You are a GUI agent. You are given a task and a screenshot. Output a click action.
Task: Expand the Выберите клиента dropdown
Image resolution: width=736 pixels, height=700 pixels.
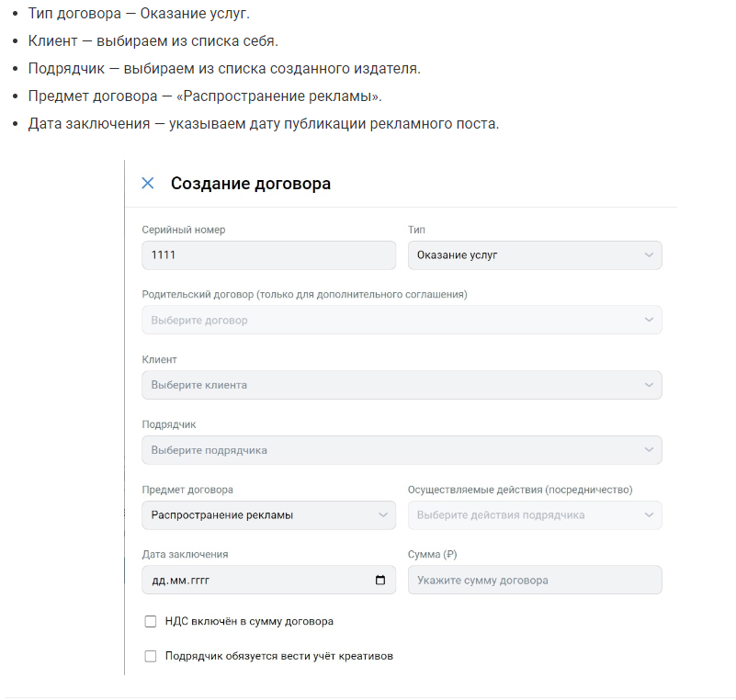[386, 385]
